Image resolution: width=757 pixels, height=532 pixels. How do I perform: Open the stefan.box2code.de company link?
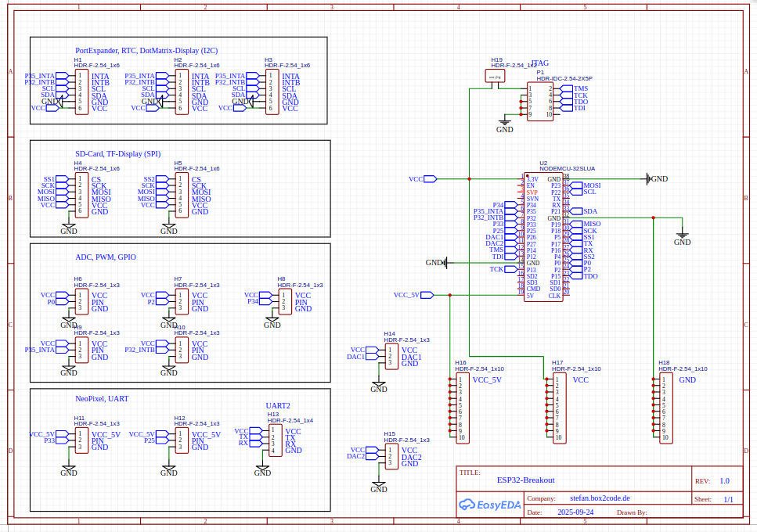click(x=600, y=498)
